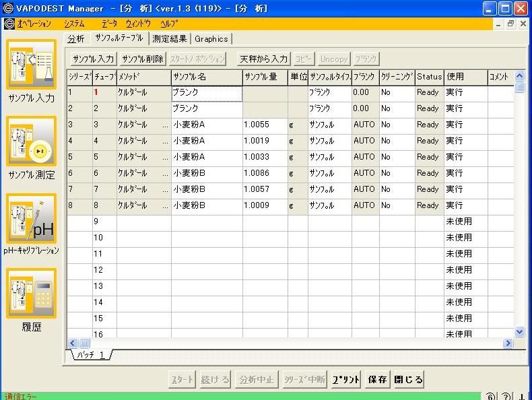532x400 pixels.
Task: Open the サンプル測定 sidebar icon
Action: pos(31,141)
